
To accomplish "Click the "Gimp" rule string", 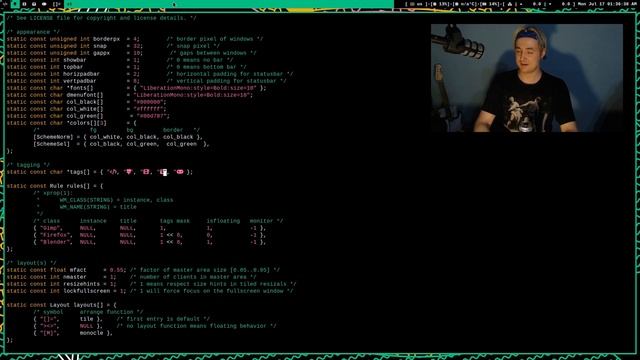I will pos(51,228).
